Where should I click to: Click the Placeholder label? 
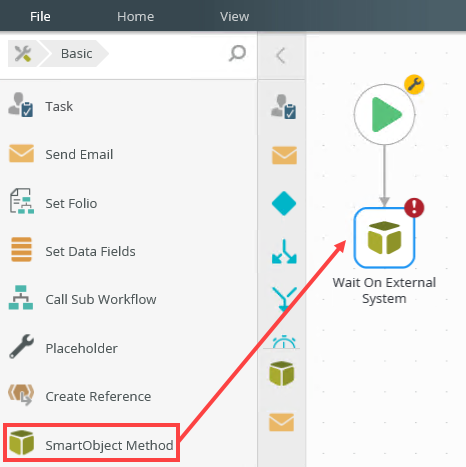pyautogui.click(x=81, y=348)
